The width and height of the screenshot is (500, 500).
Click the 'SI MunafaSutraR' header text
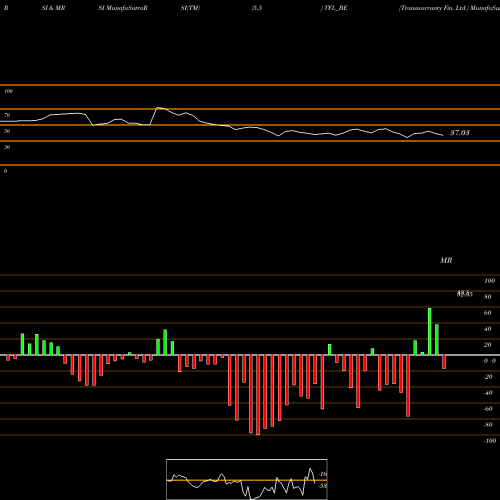pos(123,8)
